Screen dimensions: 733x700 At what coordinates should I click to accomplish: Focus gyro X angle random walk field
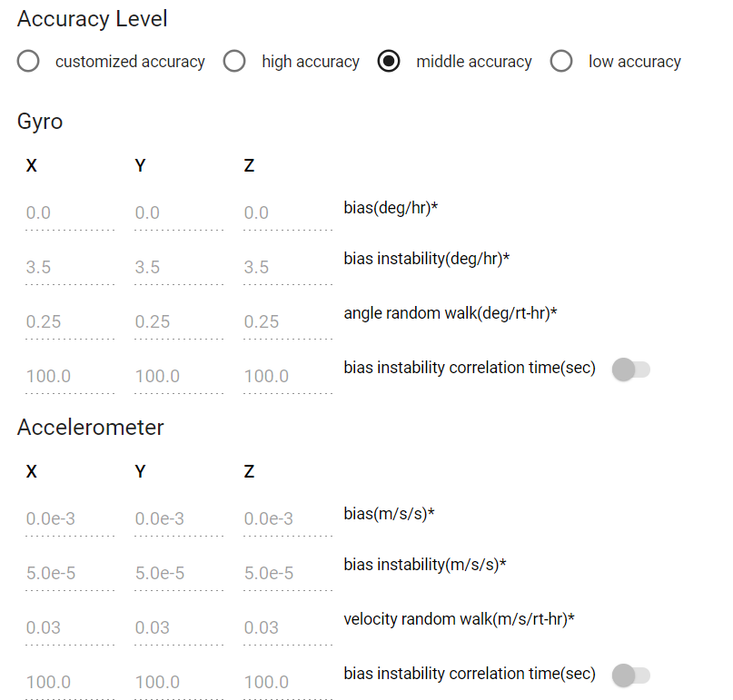click(69, 322)
